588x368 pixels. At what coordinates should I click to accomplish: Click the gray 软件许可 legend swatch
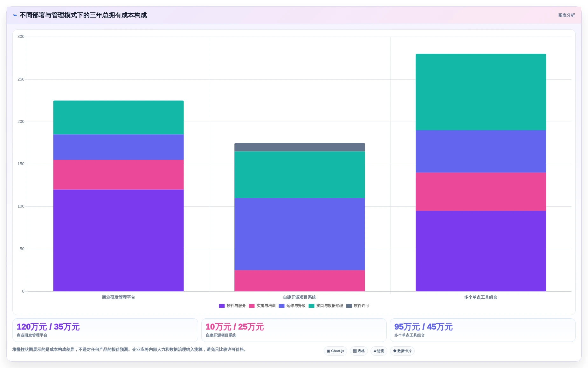click(x=349, y=306)
